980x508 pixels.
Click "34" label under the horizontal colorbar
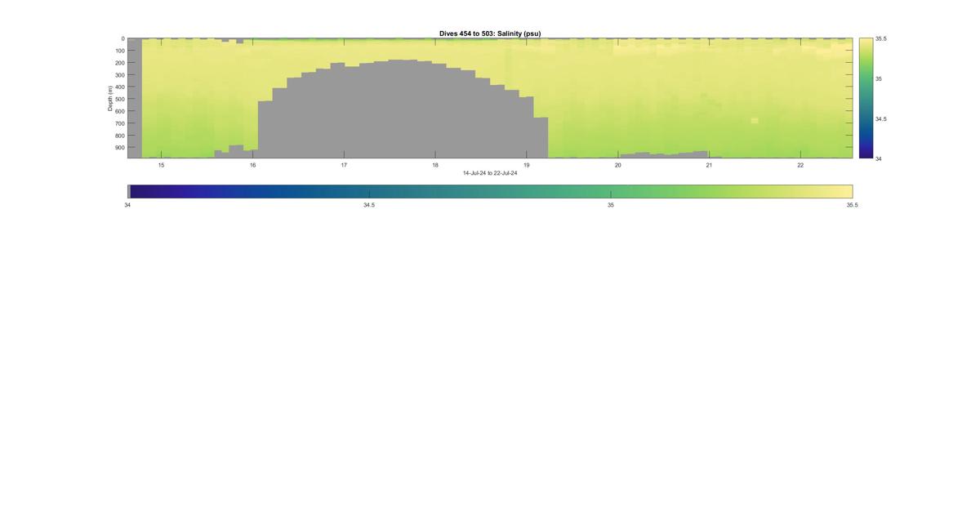pyautogui.click(x=127, y=205)
